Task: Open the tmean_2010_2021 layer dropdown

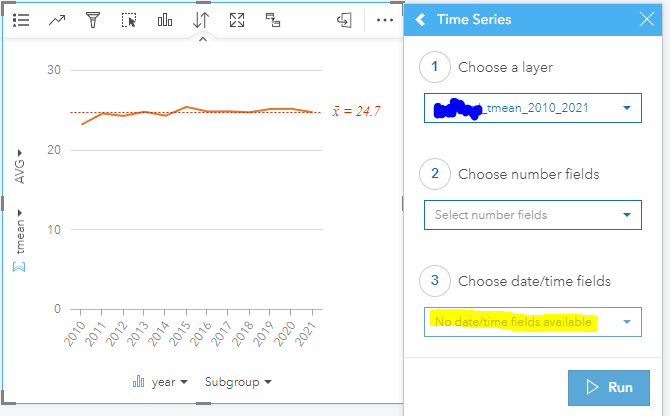Action: [x=532, y=108]
